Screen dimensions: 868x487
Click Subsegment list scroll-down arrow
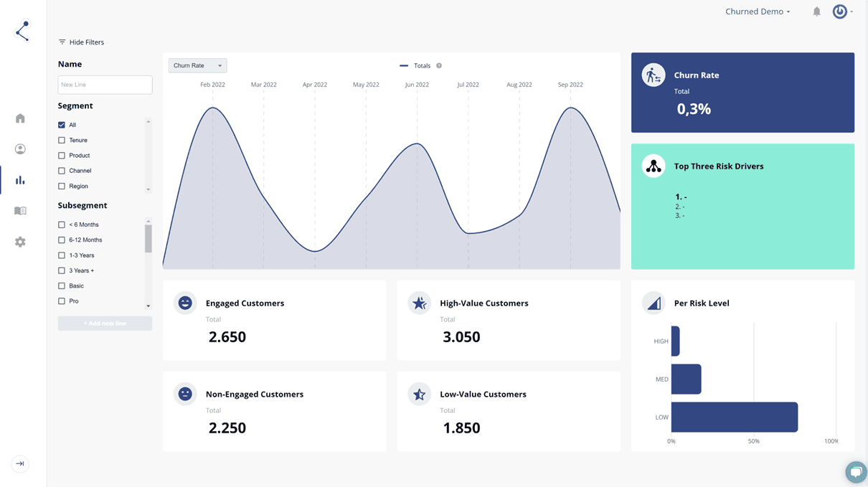coord(148,306)
